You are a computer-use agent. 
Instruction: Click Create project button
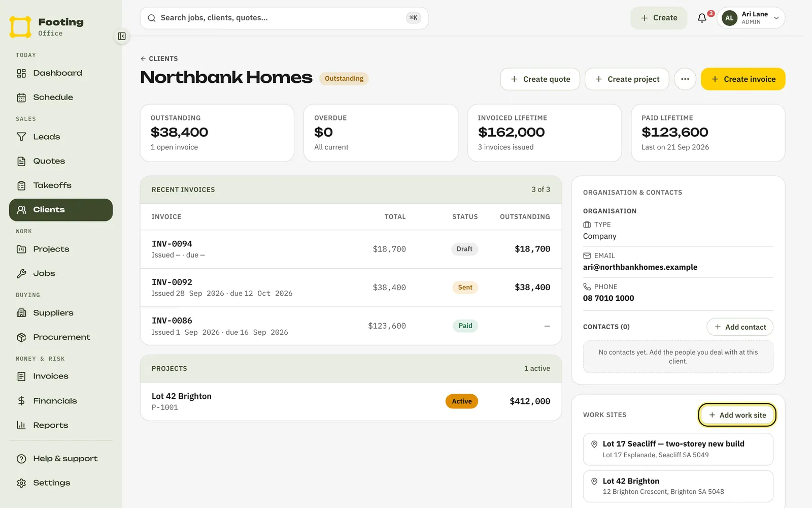(627, 79)
